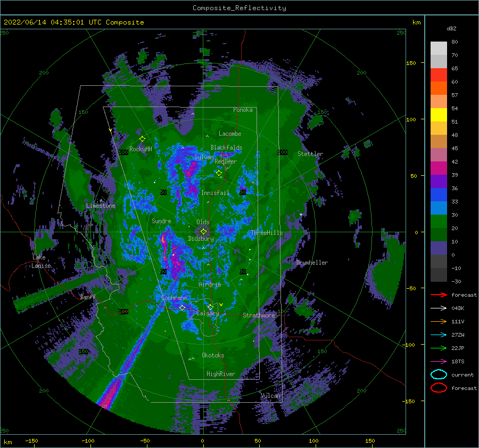
Task: Click the Strathmore label
Action: click(259, 315)
